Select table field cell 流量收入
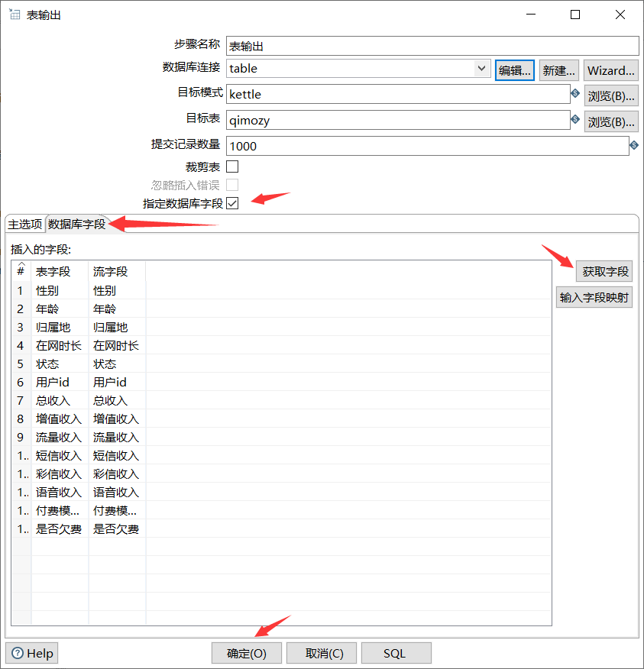The image size is (644, 669). pyautogui.click(x=60, y=438)
